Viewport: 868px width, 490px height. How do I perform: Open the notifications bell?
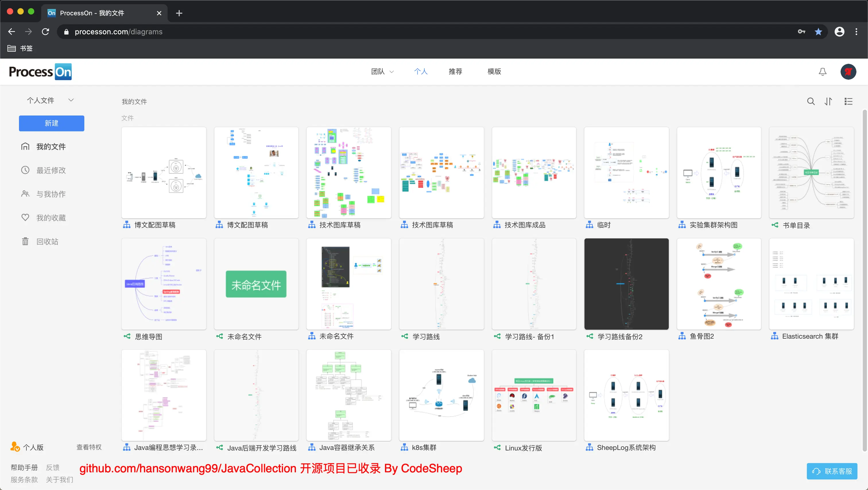[x=823, y=72]
